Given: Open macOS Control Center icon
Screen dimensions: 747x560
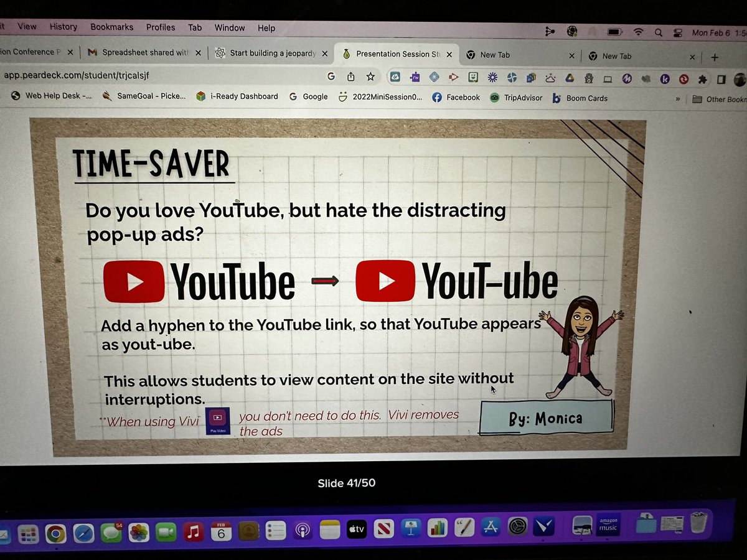Looking at the screenshot, I should point(679,32).
